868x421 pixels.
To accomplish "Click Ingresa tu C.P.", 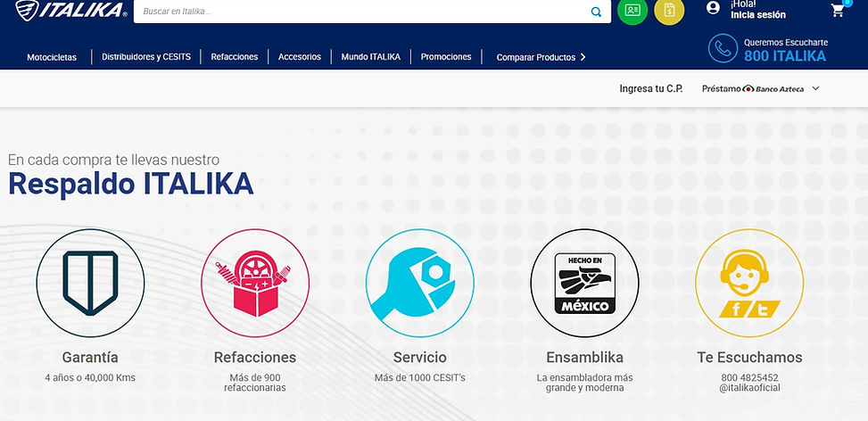I will click(x=651, y=88).
